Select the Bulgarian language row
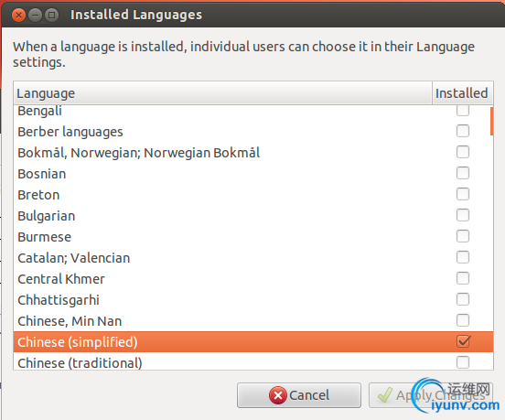Screen dimensions: 505x420 [x=253, y=215]
